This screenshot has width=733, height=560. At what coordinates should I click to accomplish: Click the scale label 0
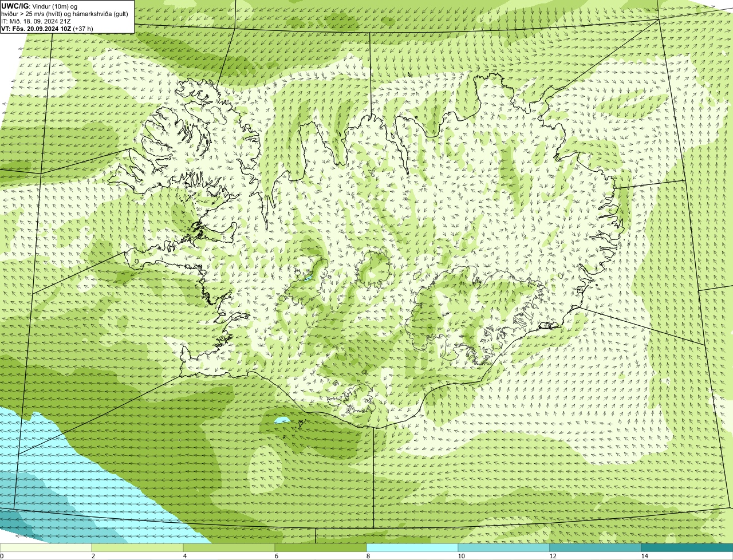tap(2, 556)
